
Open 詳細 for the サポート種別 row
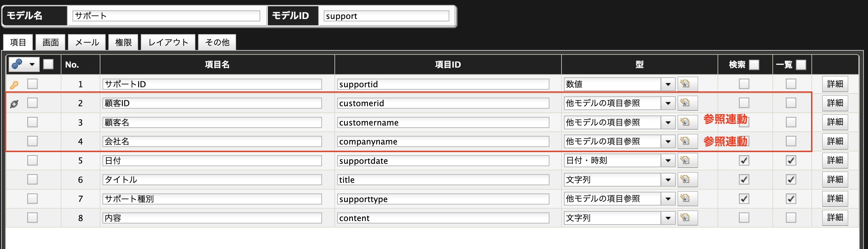[x=835, y=199]
